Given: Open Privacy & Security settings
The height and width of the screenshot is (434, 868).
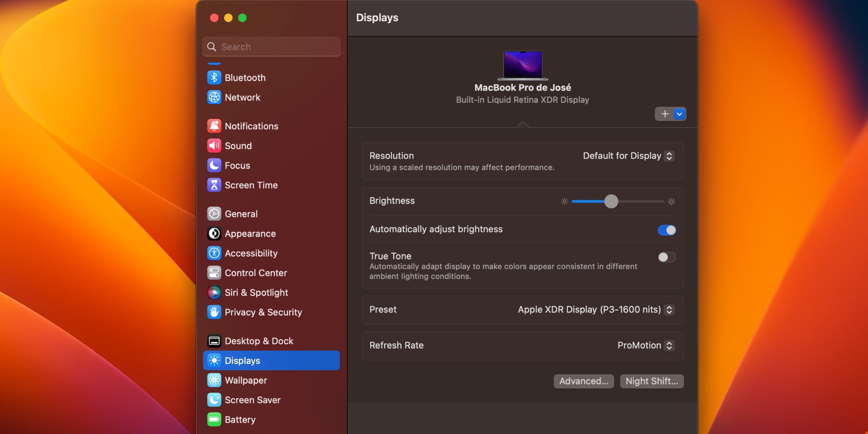Looking at the screenshot, I should click(263, 312).
